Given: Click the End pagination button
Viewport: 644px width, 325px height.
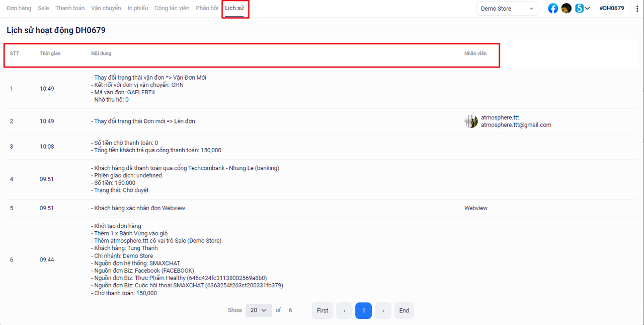Looking at the screenshot, I should 404,311.
